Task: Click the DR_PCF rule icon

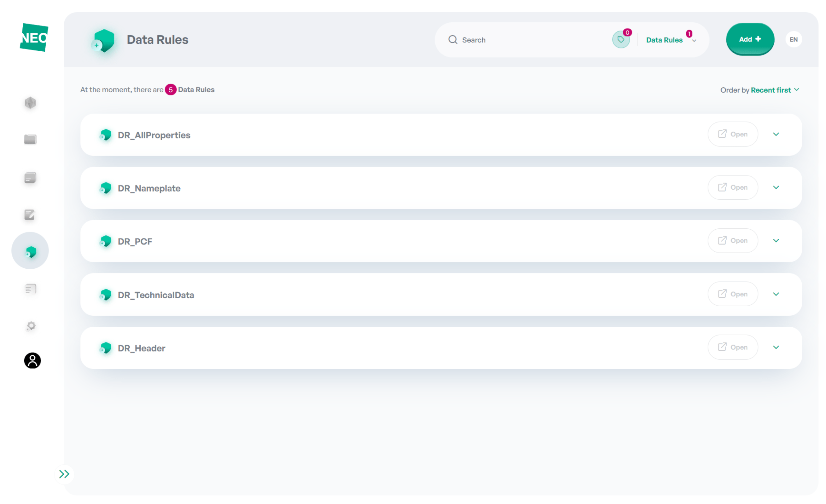Action: [x=105, y=241]
